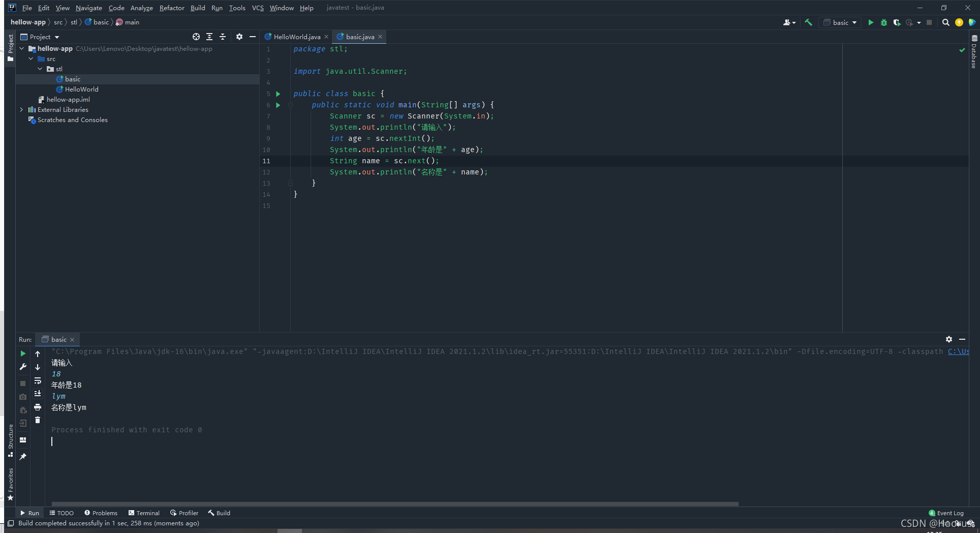Open Project panel gear options
Screen dimensions: 980x533
click(x=239, y=37)
